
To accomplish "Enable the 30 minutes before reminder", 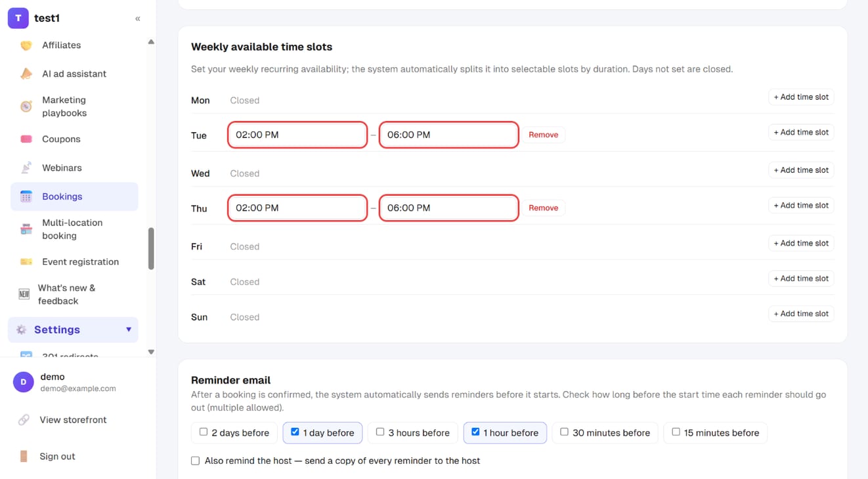I will (x=564, y=432).
